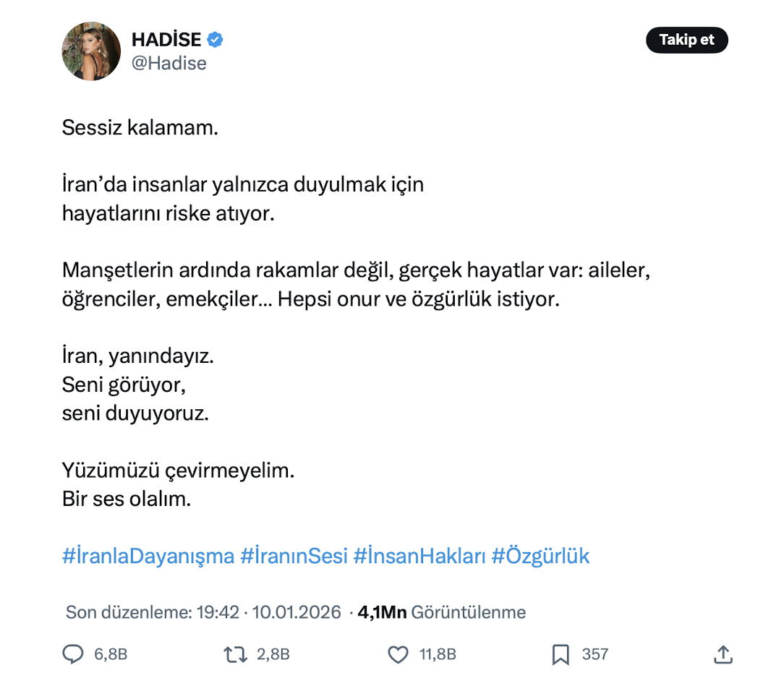Open Hadise's profile picture

point(91,51)
